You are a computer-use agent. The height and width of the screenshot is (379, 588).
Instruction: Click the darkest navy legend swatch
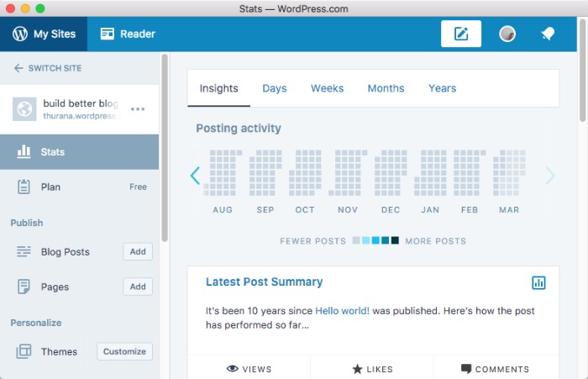(395, 240)
